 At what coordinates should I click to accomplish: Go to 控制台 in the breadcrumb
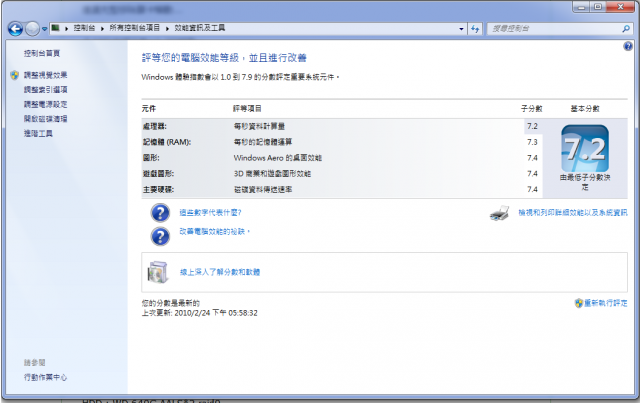tap(84, 28)
